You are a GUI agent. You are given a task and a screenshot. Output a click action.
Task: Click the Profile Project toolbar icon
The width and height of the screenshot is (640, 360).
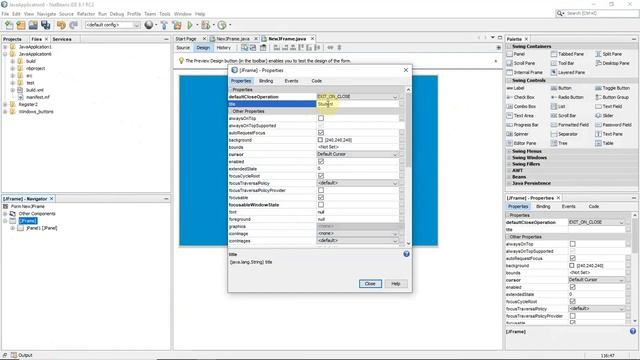pos(222,25)
